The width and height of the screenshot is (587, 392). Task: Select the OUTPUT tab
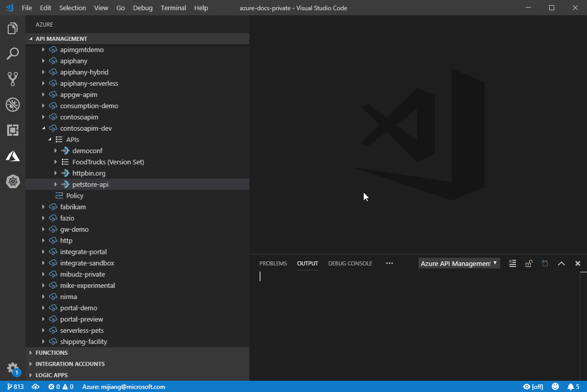308,263
